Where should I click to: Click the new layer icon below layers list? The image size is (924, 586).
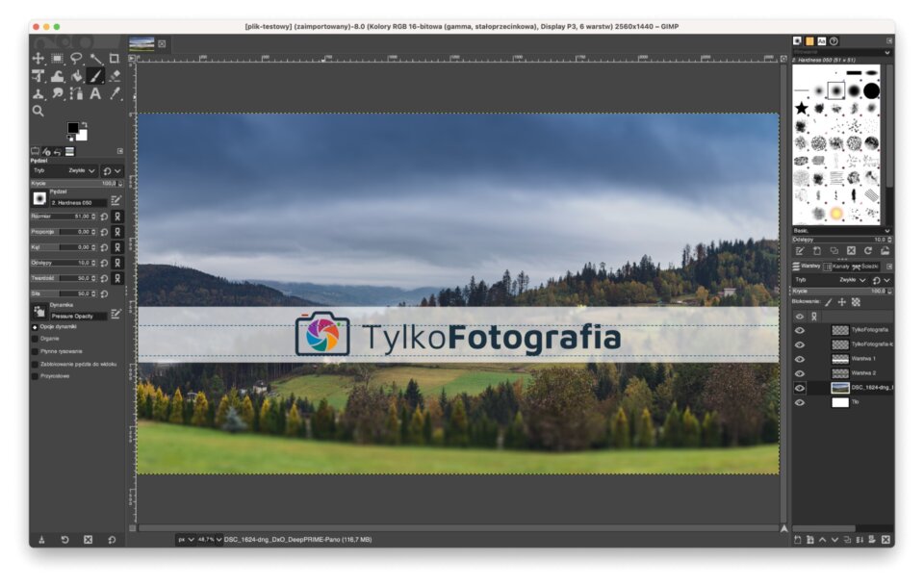coord(799,539)
